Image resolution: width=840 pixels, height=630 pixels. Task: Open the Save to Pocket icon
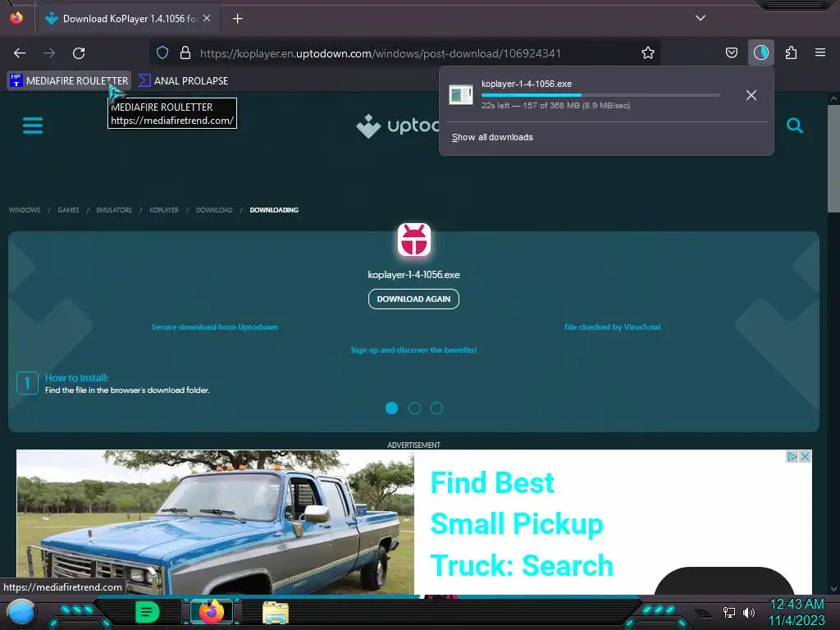(x=731, y=53)
